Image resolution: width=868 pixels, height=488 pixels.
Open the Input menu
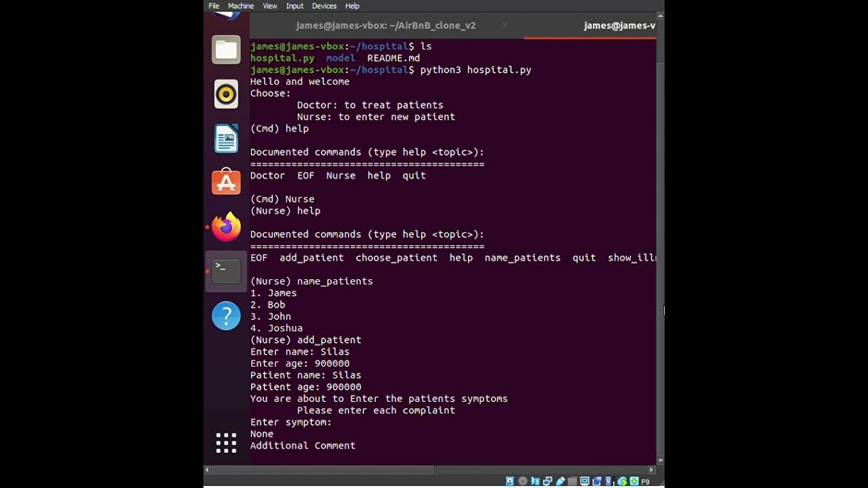coord(295,6)
